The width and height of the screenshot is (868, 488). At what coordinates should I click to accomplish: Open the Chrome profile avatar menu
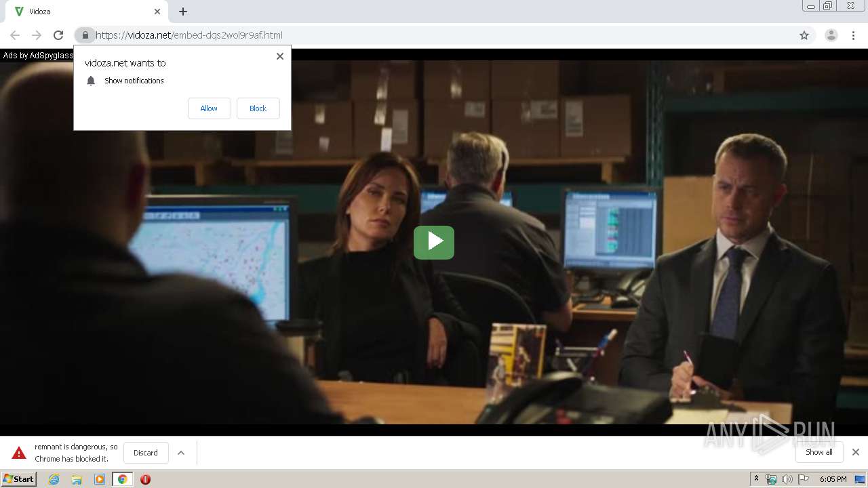click(x=831, y=35)
